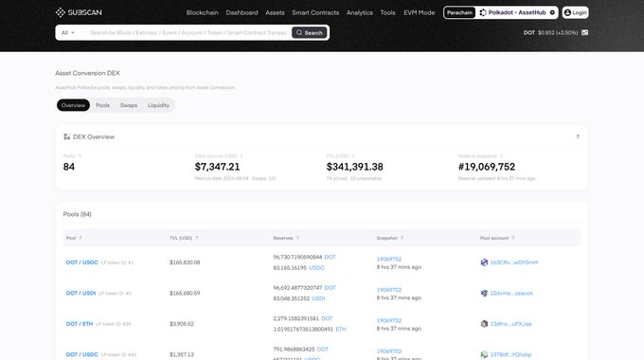Open the DOT / ETH pool link
The image size is (644, 360).
click(x=80, y=324)
